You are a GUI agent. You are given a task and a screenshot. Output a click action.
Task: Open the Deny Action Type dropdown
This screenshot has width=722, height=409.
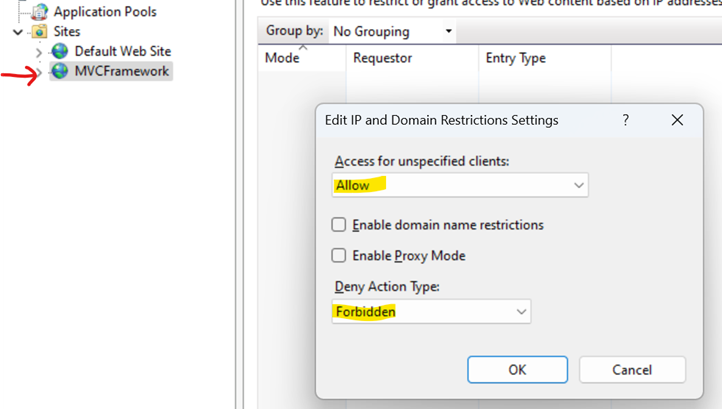pyautogui.click(x=431, y=311)
